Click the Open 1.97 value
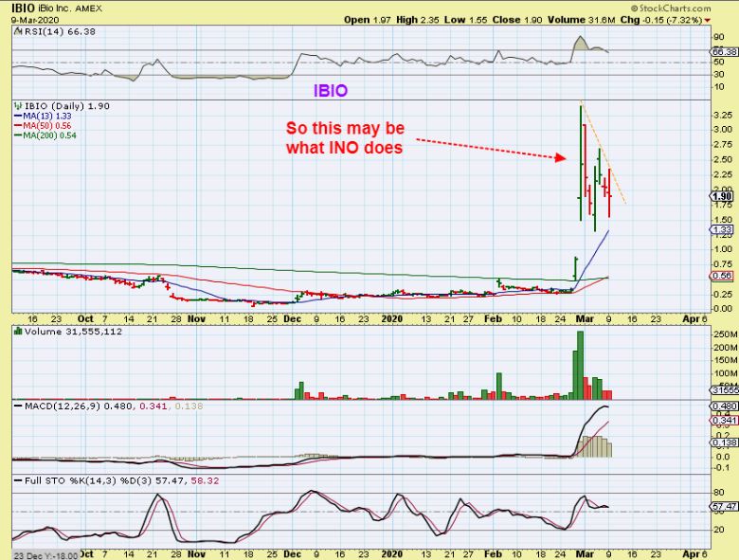The height and width of the screenshot is (560, 739). tap(368, 20)
